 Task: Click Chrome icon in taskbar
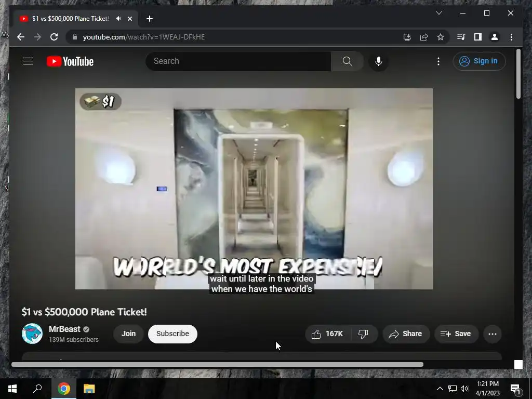(x=64, y=389)
